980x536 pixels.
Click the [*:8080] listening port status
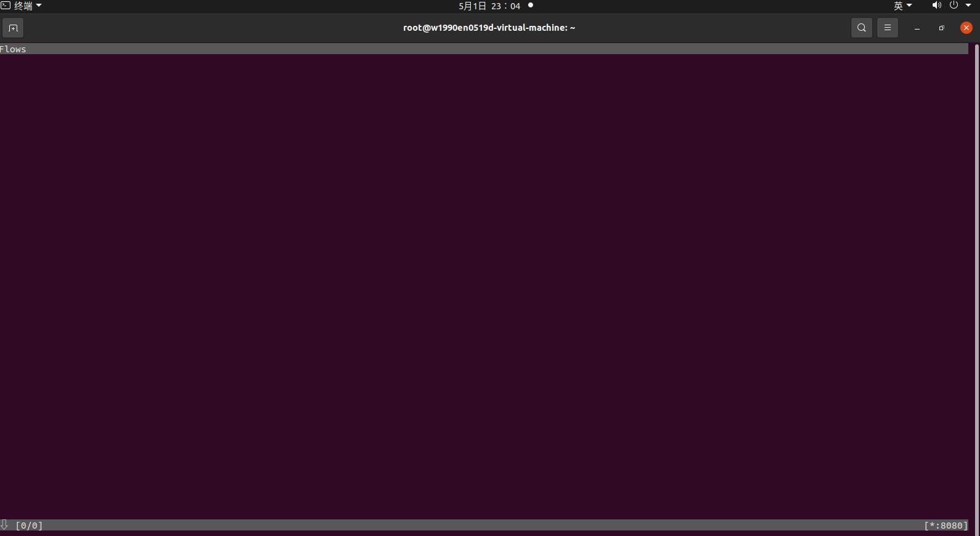[x=946, y=526]
